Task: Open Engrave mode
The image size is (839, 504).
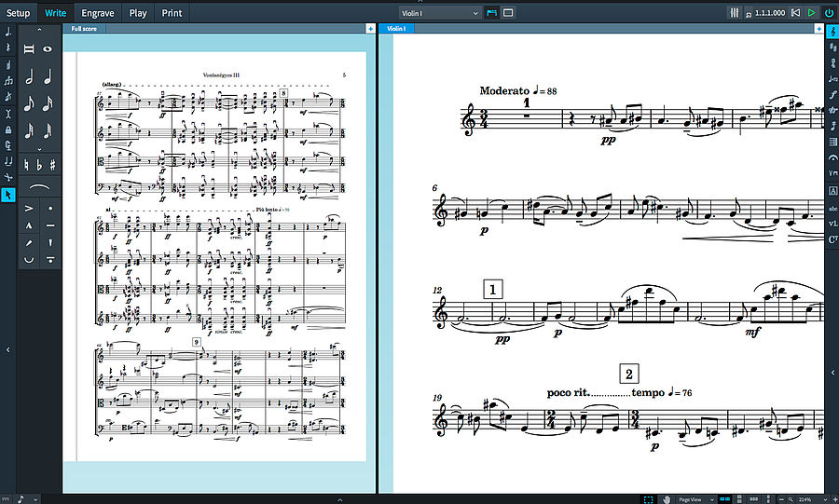Action: tap(97, 13)
